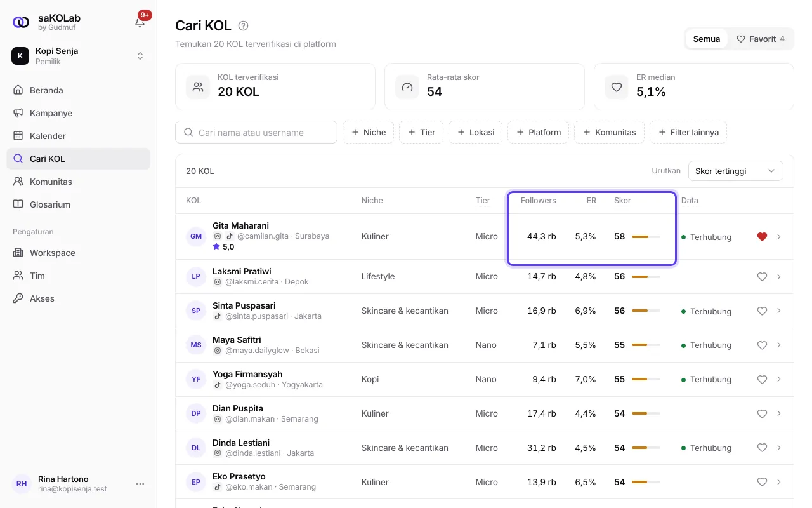Image resolution: width=812 pixels, height=508 pixels.
Task: Open Gita Maharani row chevron
Action: (779, 237)
